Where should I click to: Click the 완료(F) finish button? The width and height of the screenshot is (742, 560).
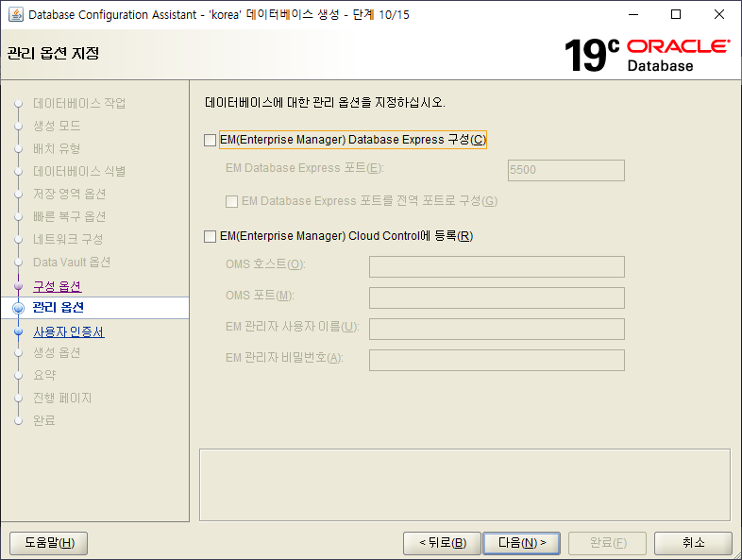[x=608, y=542]
